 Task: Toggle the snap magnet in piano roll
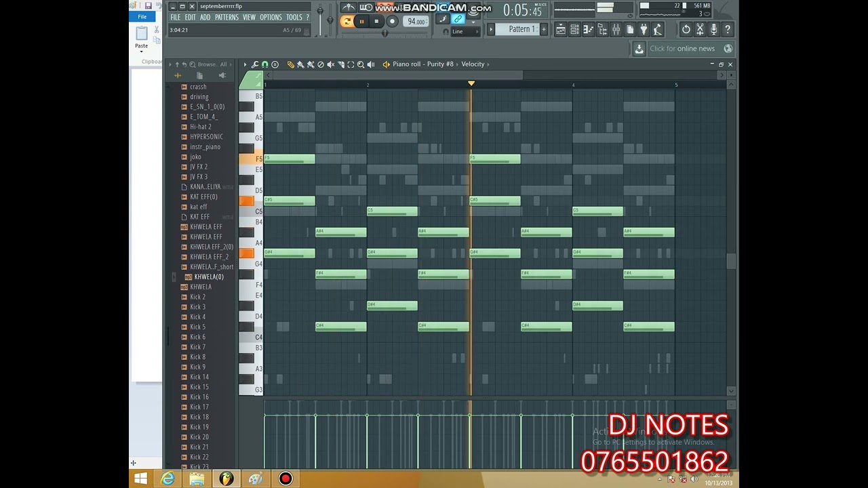pos(265,64)
